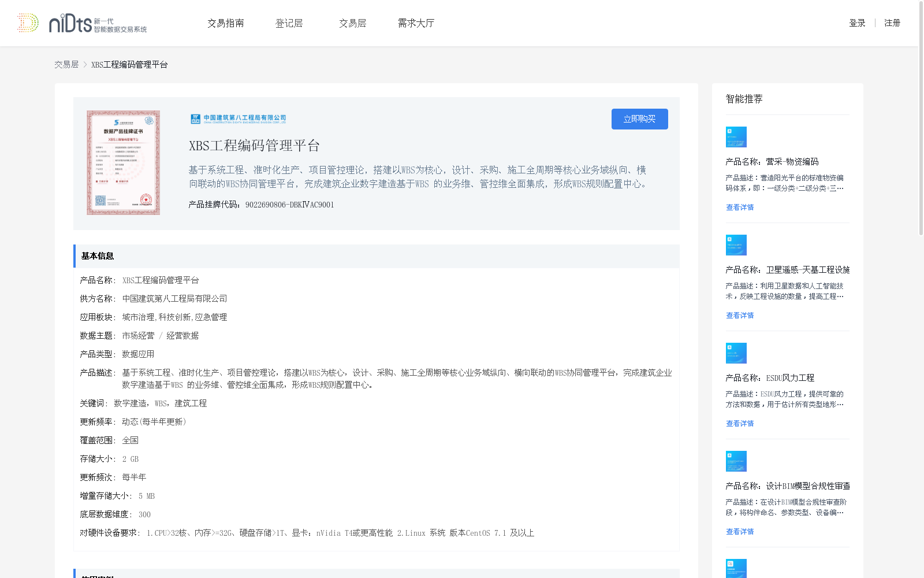
Task: Click the 供方名称 value 中国建筑第八工程局有限公司
Action: coord(174,299)
